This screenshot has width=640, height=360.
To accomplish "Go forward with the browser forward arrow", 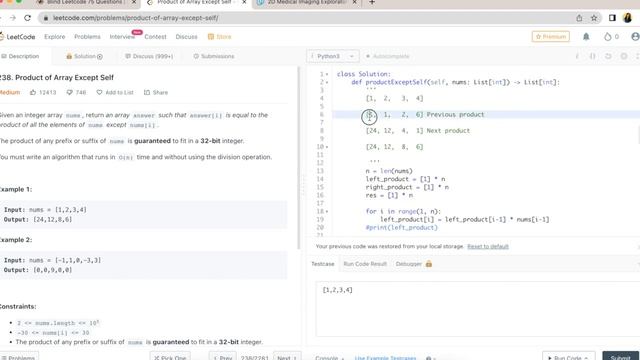I will tap(13, 18).
